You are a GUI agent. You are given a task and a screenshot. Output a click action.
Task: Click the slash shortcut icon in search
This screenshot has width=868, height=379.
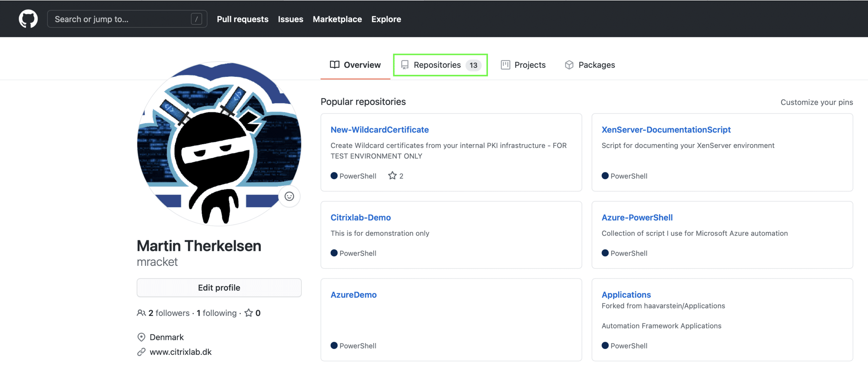(196, 19)
